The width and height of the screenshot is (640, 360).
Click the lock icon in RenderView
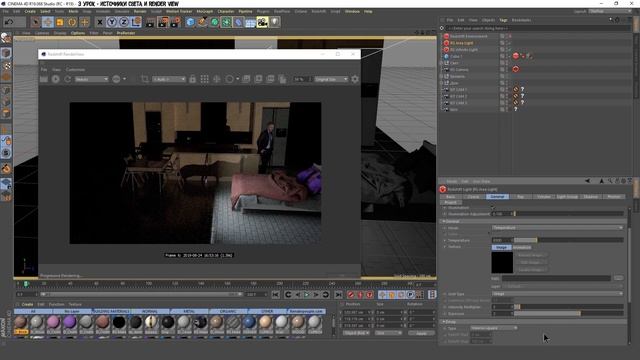(192, 79)
